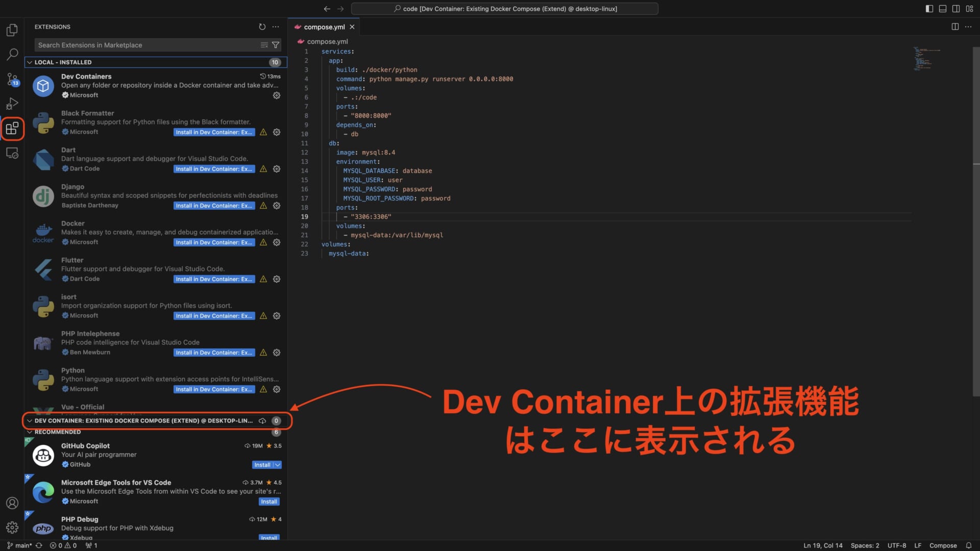This screenshot has width=980, height=551.
Task: Install Microsoft Edge Tools for VS Code
Action: 269,502
